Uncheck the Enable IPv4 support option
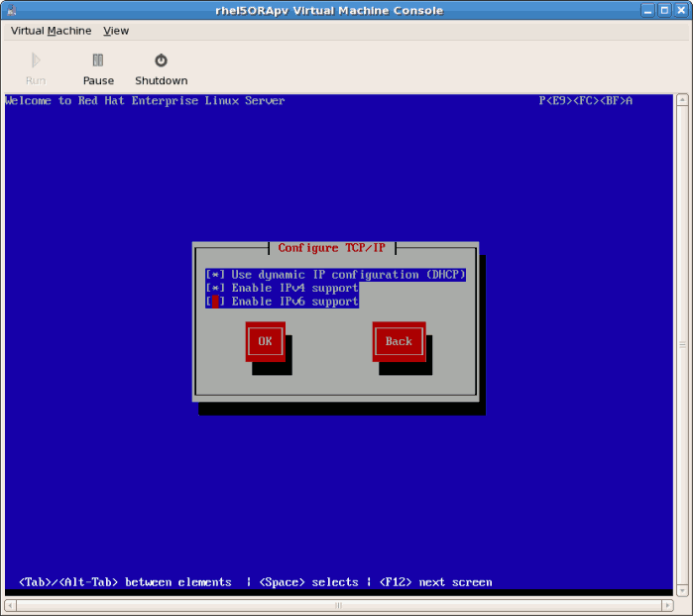The width and height of the screenshot is (693, 616). click(215, 288)
